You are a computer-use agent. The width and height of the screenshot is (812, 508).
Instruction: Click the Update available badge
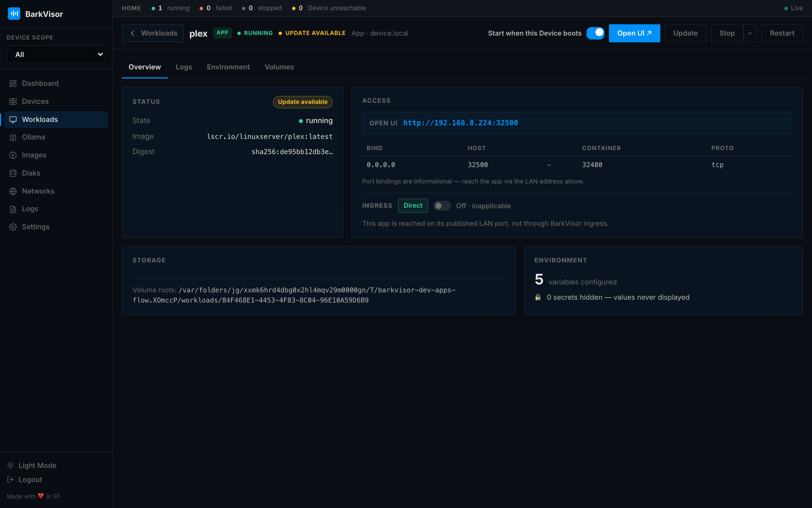[x=303, y=102]
